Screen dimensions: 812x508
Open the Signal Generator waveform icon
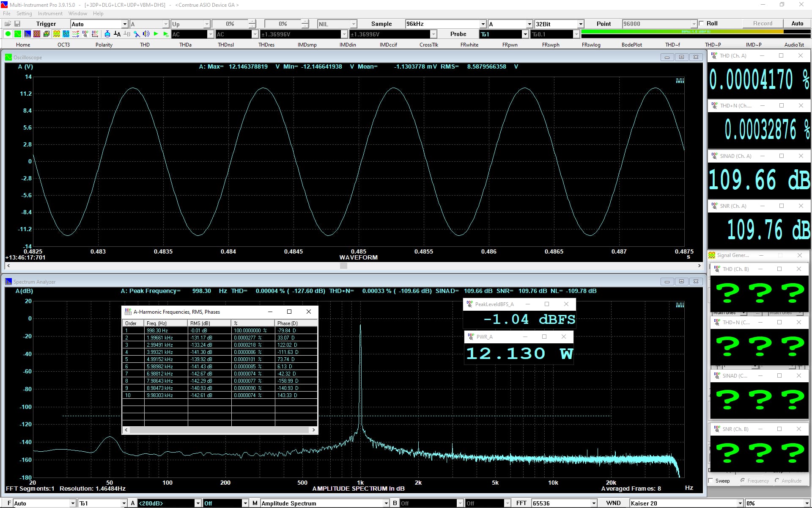click(57, 34)
